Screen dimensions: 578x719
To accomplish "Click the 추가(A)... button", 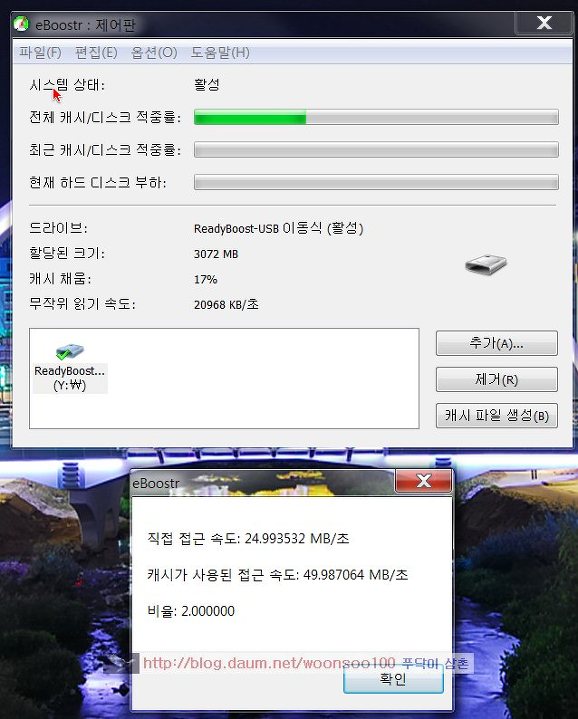I will [496, 343].
